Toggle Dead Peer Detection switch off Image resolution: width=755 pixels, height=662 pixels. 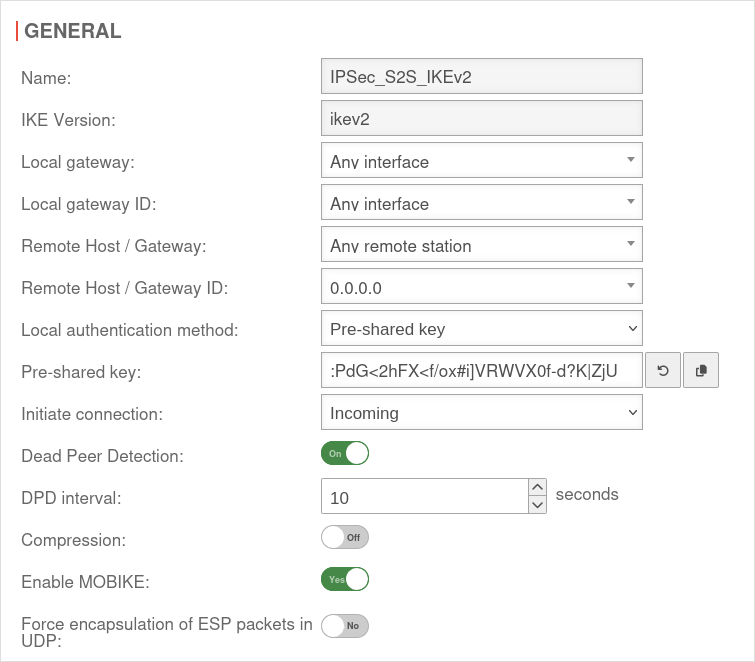point(345,453)
